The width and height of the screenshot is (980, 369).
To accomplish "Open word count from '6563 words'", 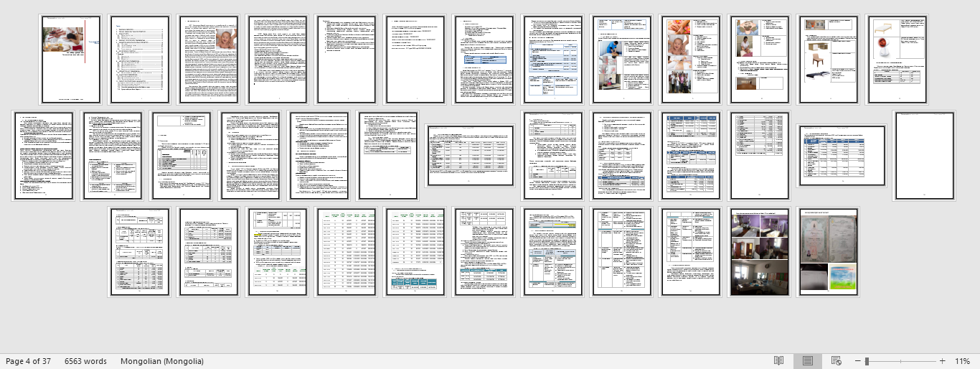I will 85,361.
